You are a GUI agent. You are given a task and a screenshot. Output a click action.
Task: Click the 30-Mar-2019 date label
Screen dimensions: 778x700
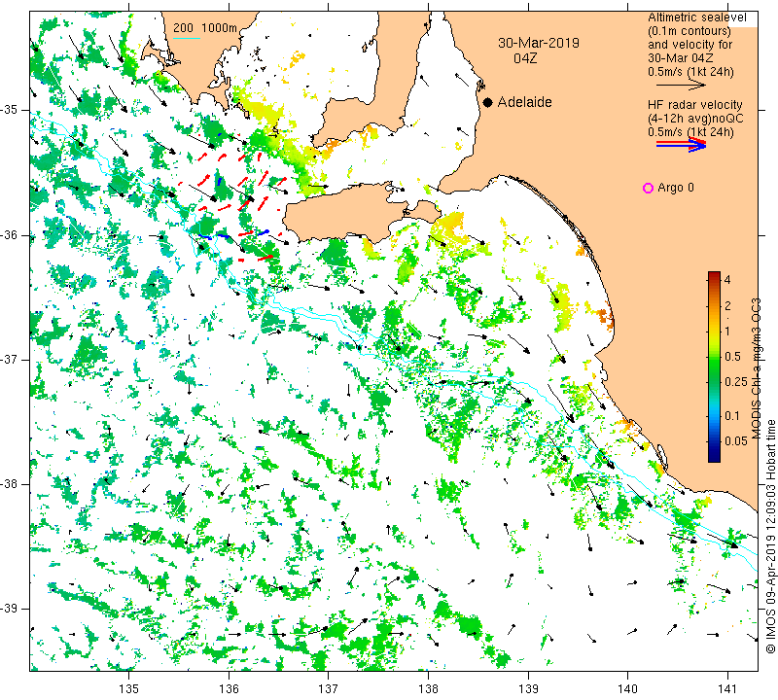[539, 43]
